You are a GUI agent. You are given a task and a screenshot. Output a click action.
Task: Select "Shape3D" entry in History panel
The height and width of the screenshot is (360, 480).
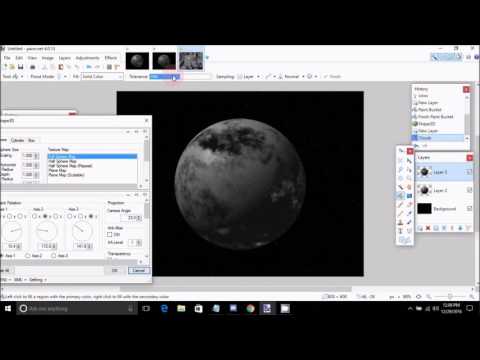click(x=427, y=124)
